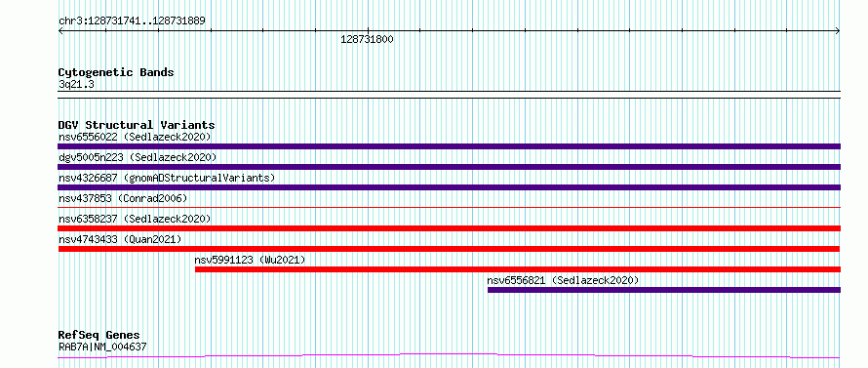Image resolution: width=868 pixels, height=368 pixels.
Task: Open the RAB7A|NM_004637 gene label
Action: (x=102, y=348)
